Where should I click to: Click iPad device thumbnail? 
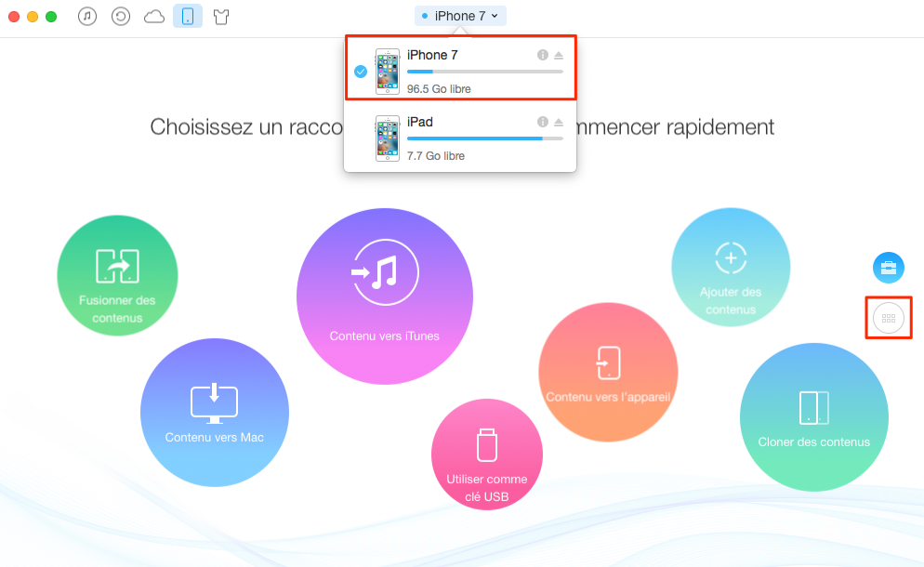pos(387,138)
